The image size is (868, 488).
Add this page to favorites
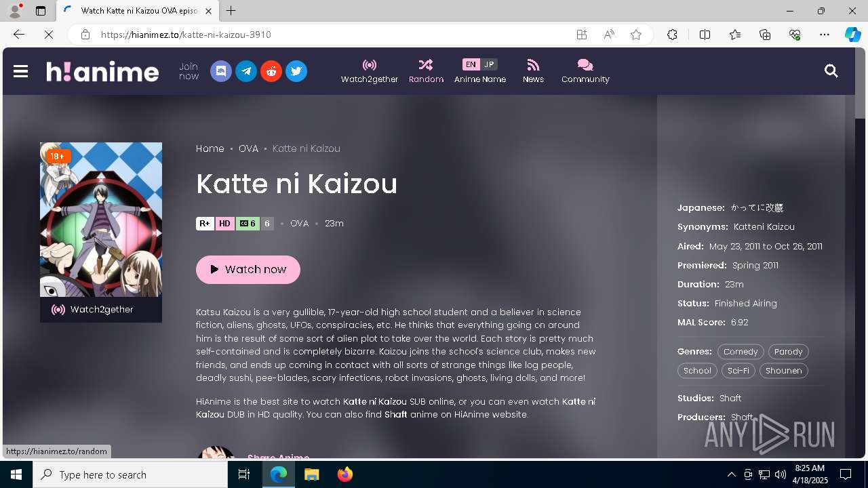(636, 35)
